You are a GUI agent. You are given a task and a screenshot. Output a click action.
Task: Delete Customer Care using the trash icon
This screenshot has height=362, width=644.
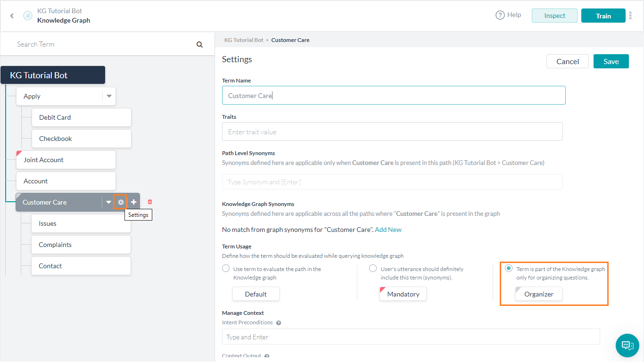tap(150, 202)
